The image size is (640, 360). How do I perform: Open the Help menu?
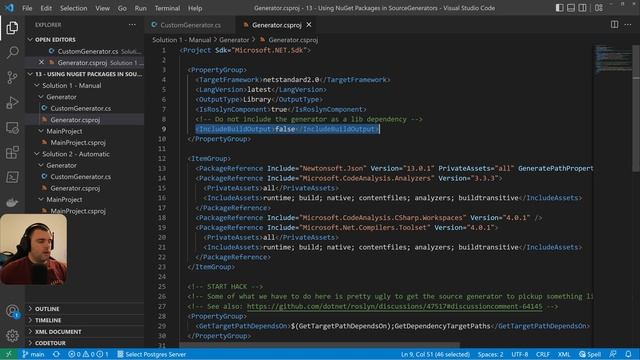tap(195, 8)
